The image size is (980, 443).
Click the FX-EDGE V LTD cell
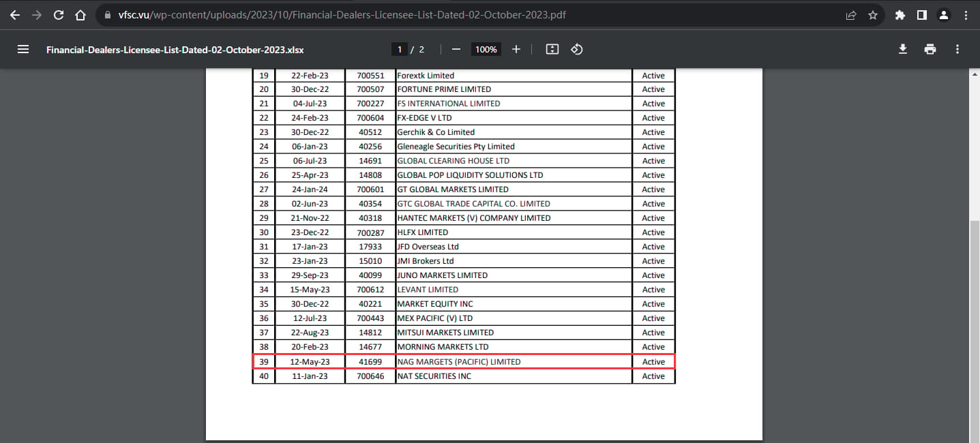pos(514,118)
